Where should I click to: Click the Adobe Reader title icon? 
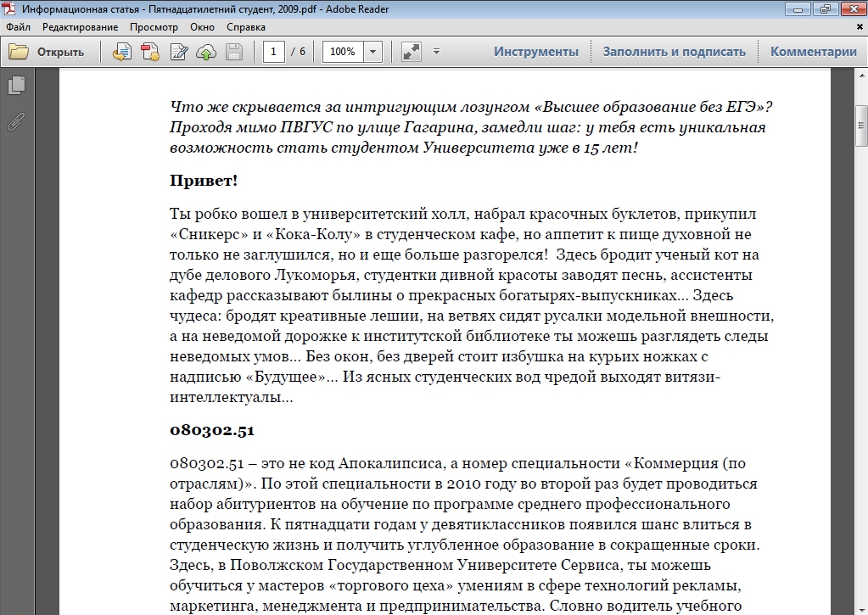(10, 8)
